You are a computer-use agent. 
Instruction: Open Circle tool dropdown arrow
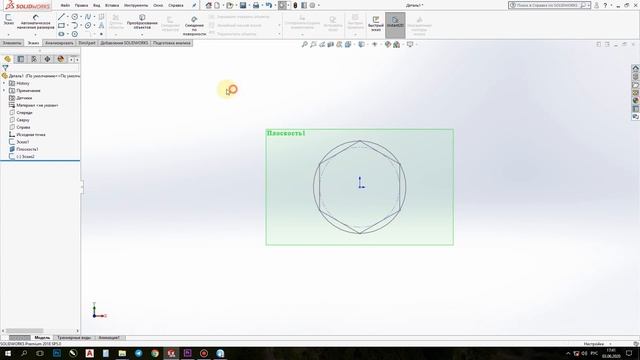point(81,17)
